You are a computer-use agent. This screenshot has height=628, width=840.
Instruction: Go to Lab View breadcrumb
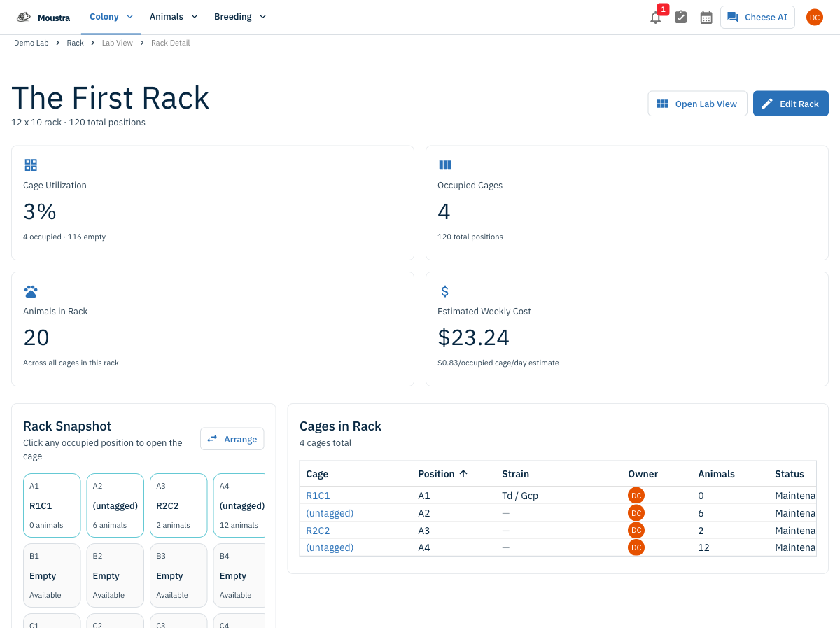pyautogui.click(x=117, y=43)
